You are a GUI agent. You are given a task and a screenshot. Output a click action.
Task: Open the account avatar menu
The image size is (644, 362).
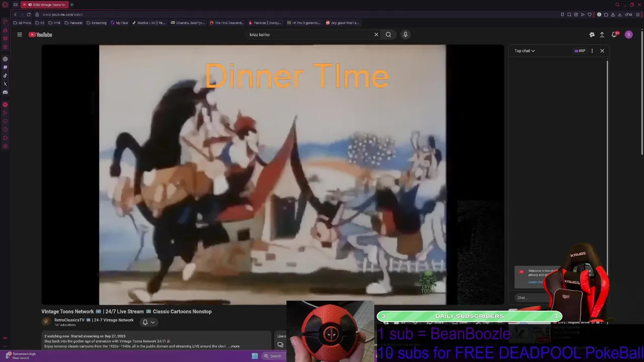tap(628, 35)
